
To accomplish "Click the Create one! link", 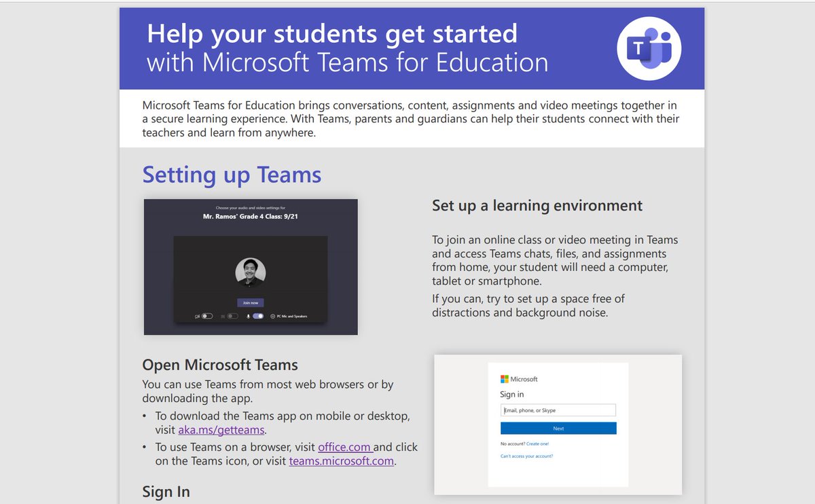I will [538, 444].
